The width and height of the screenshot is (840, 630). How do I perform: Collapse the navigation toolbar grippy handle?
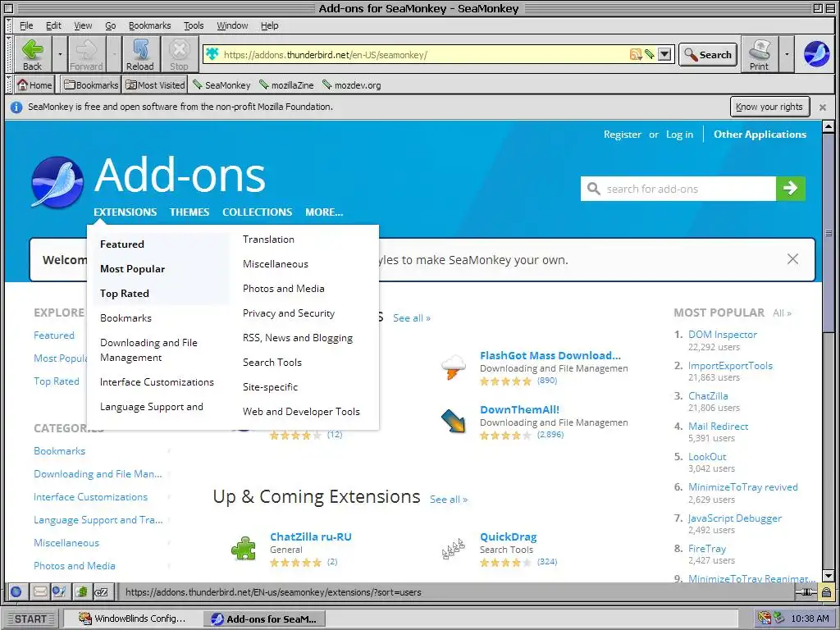(9, 54)
